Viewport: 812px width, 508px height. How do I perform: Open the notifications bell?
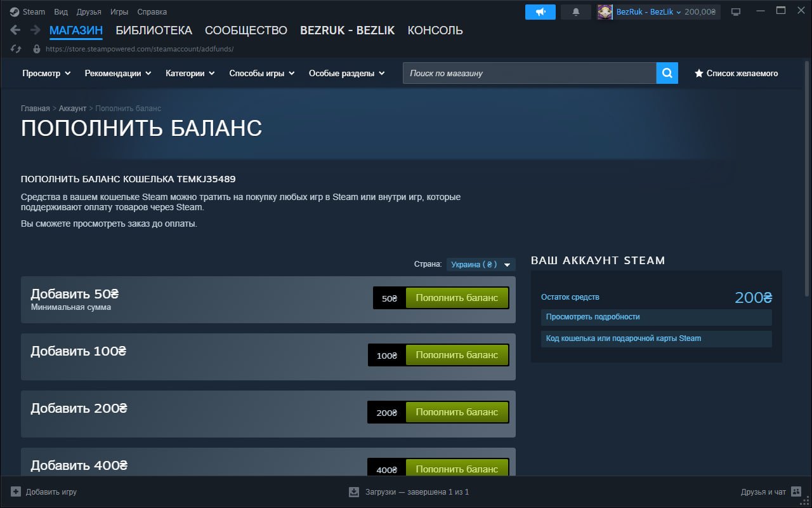click(576, 12)
